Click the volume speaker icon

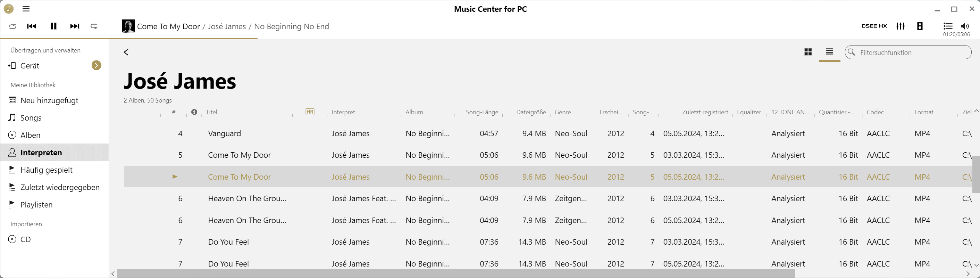pos(965,26)
